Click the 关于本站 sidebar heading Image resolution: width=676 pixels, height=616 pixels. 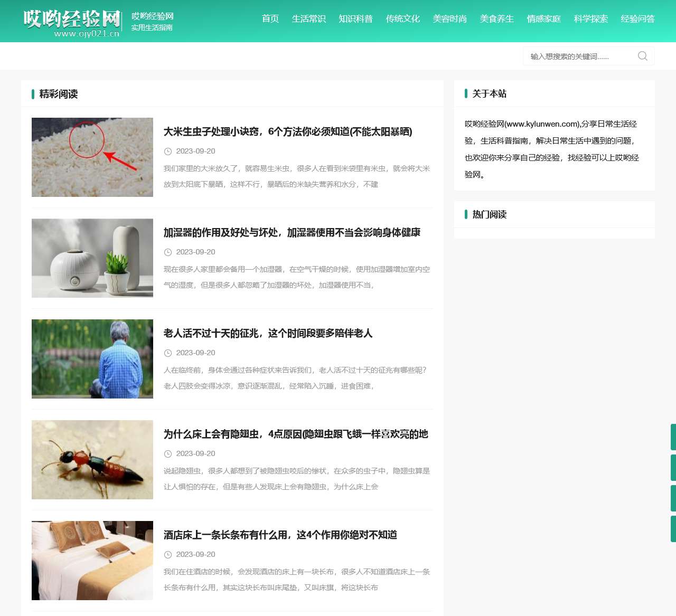click(x=490, y=93)
